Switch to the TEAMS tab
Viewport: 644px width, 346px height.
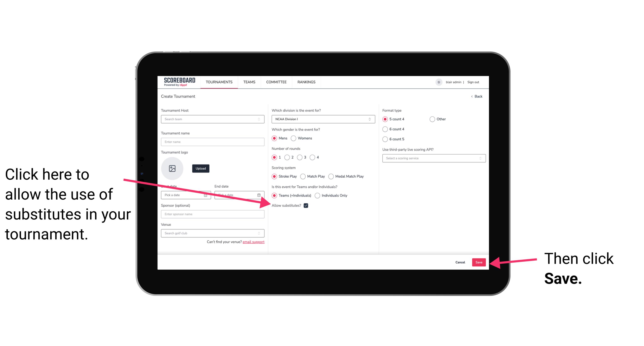[x=249, y=82]
